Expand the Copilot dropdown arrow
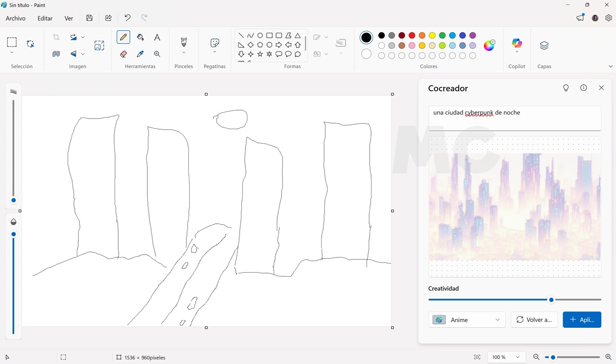This screenshot has width=616, height=364. coord(517,52)
